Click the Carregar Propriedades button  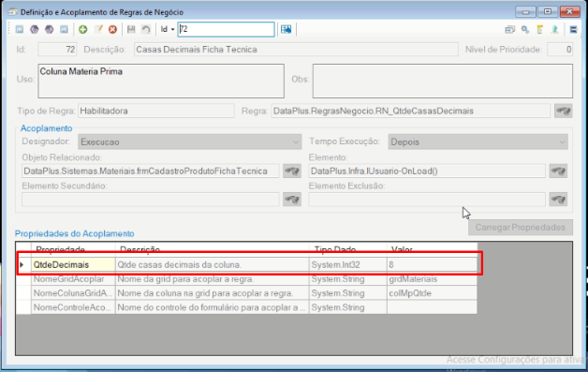click(521, 228)
